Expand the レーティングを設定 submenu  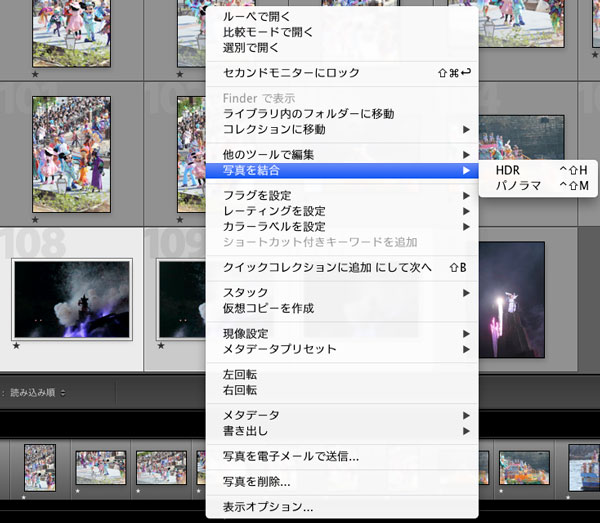(342, 211)
